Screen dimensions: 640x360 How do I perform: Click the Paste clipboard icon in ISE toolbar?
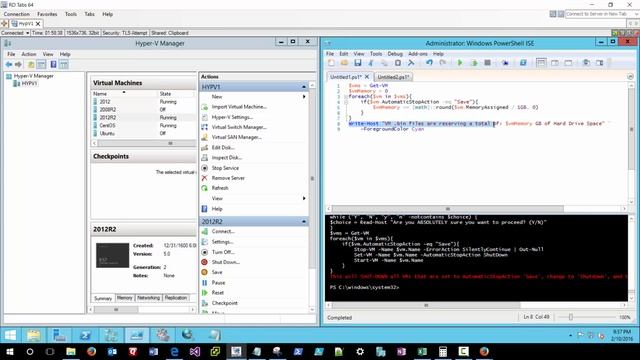tap(398, 63)
